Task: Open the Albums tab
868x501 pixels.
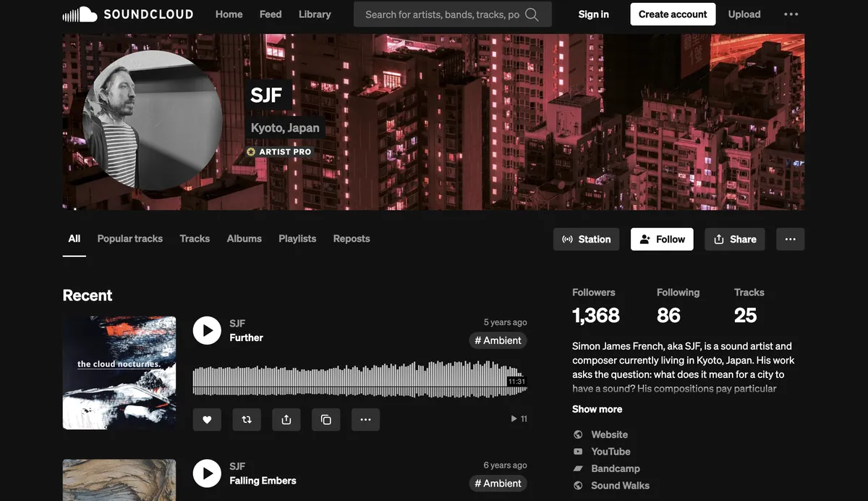Action: click(244, 238)
